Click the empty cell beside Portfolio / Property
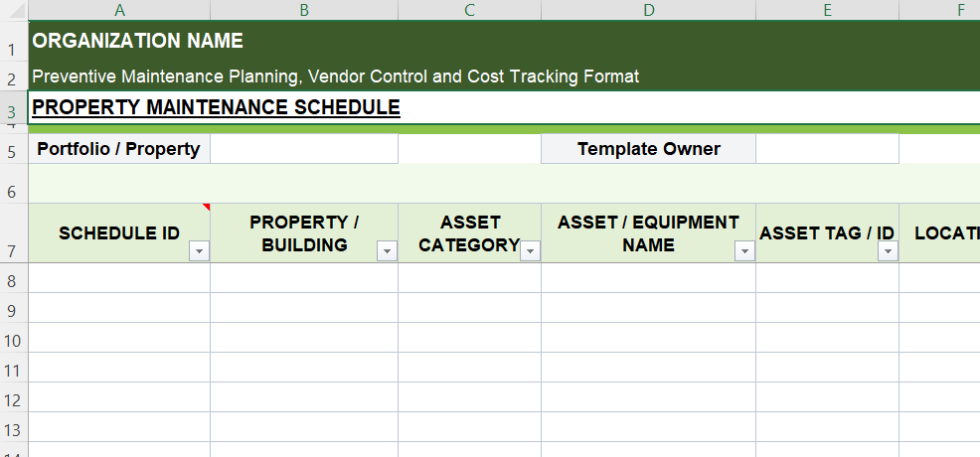The height and width of the screenshot is (457, 980). (303, 149)
